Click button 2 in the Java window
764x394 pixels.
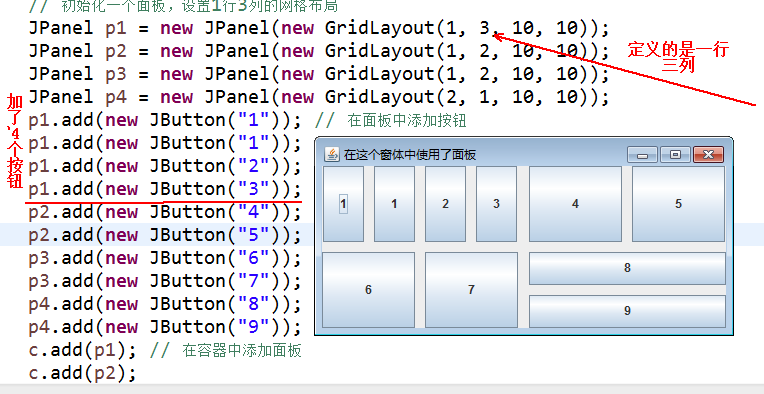click(x=445, y=204)
